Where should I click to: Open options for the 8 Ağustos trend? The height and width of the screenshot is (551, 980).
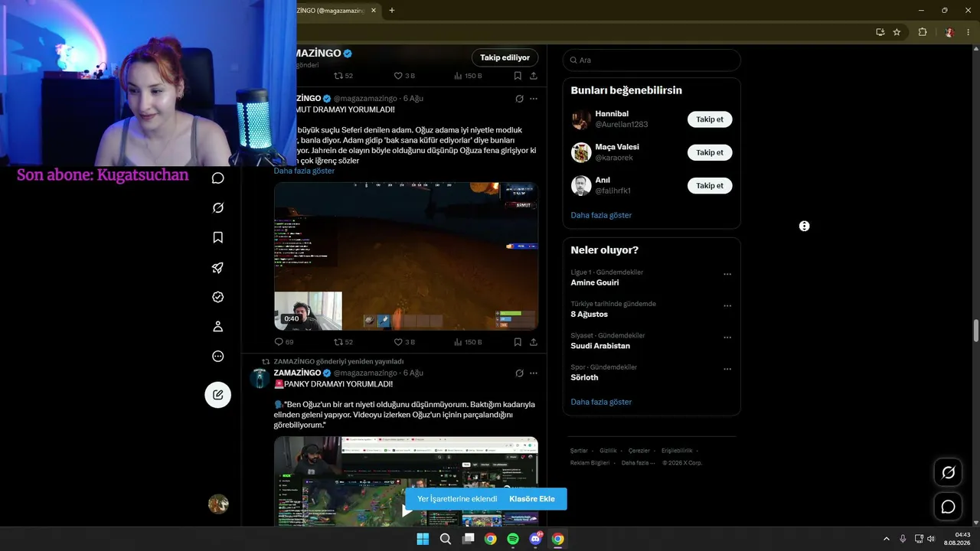tap(727, 306)
